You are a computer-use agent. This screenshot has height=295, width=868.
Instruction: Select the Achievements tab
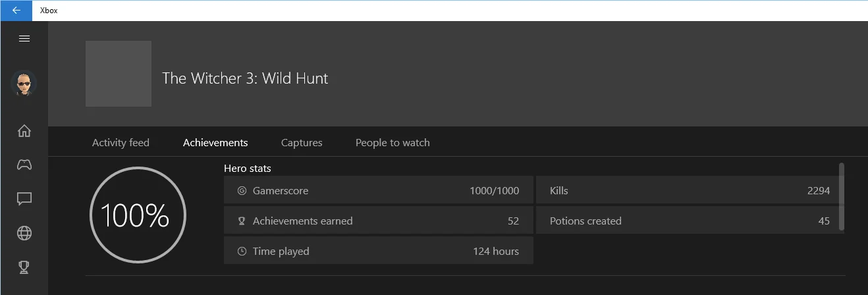(x=215, y=142)
